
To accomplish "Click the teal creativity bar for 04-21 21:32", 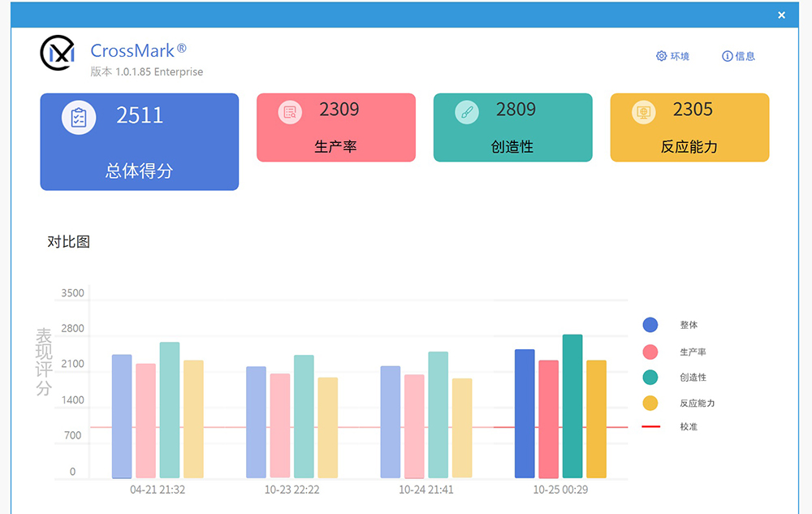I will [170, 410].
